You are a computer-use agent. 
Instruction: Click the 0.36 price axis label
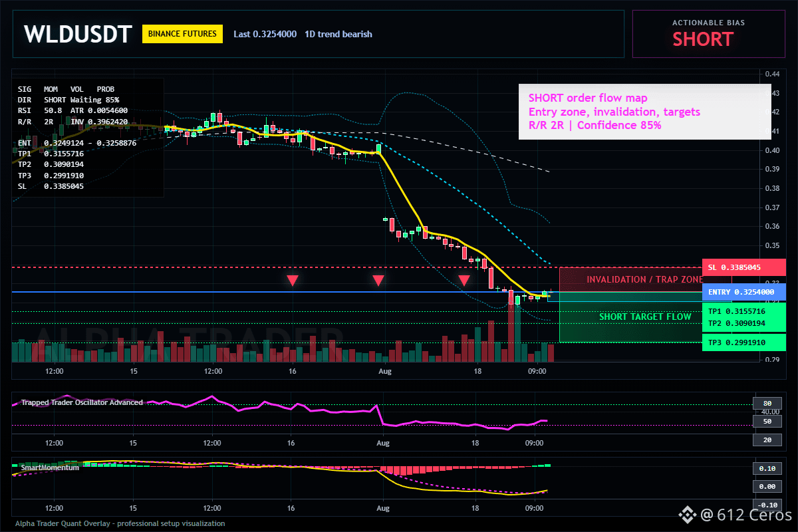pyautogui.click(x=771, y=227)
